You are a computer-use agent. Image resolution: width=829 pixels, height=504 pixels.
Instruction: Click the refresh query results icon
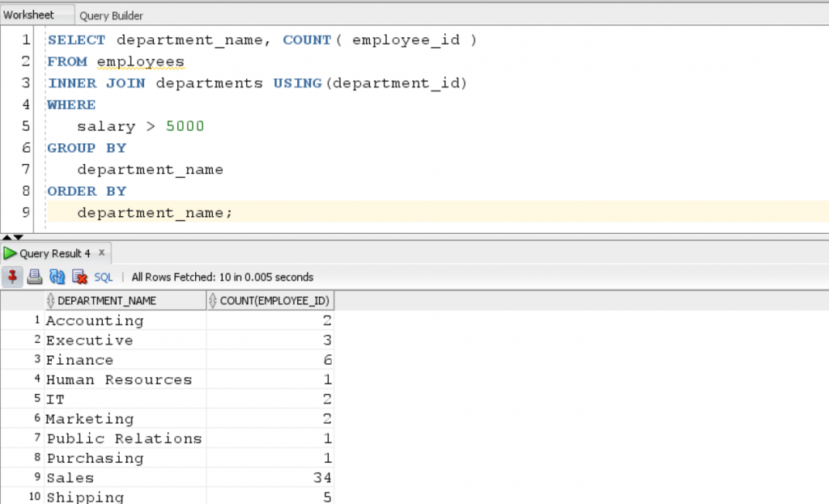pyautogui.click(x=57, y=277)
